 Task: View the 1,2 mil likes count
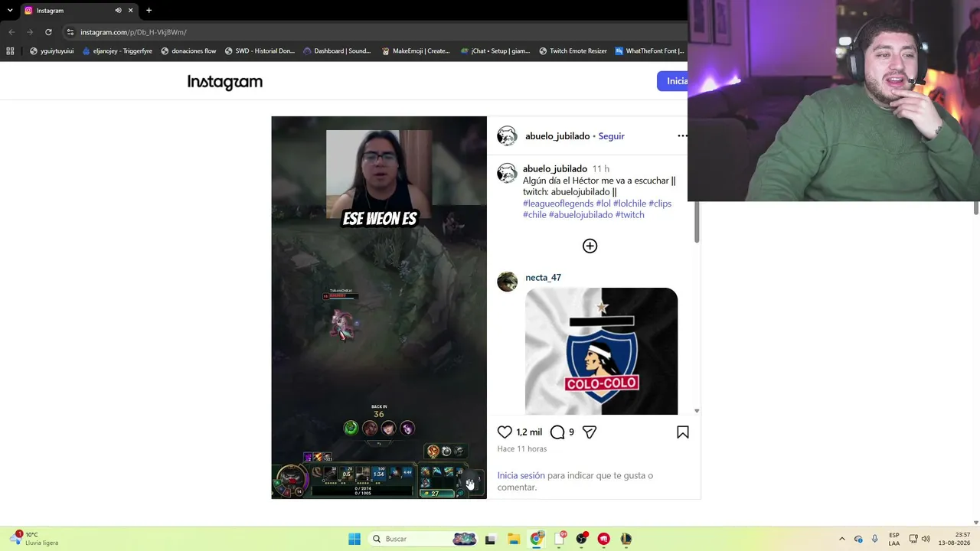(x=529, y=432)
